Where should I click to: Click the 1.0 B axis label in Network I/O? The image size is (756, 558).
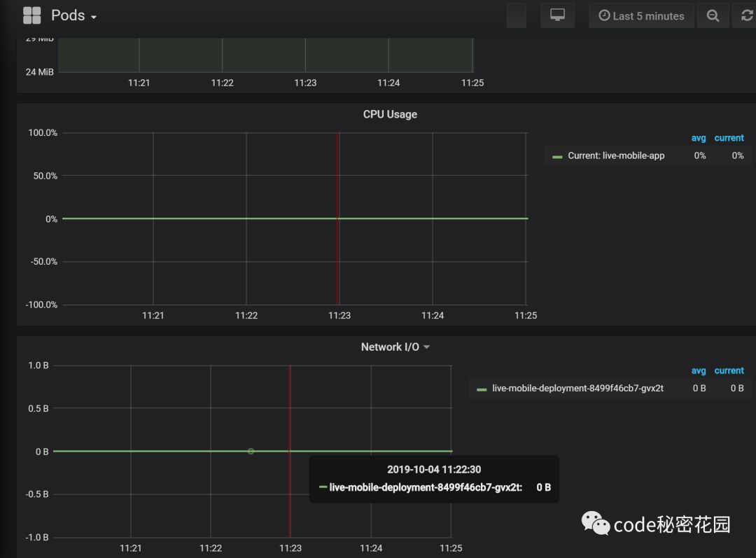(38, 365)
